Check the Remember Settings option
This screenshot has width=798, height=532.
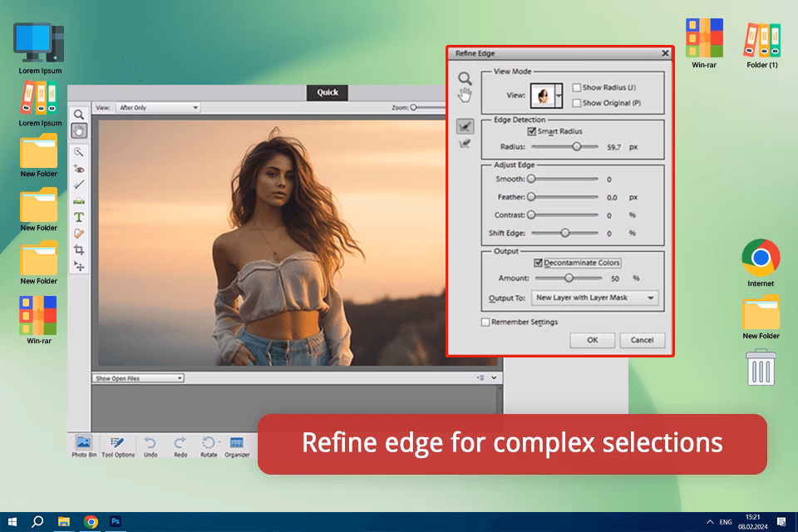pyautogui.click(x=485, y=322)
